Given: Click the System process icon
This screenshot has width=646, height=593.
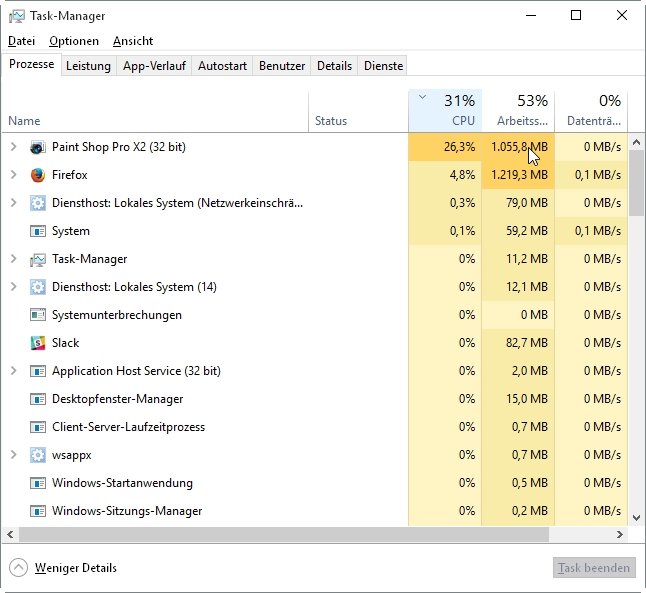Looking at the screenshot, I should [x=37, y=231].
